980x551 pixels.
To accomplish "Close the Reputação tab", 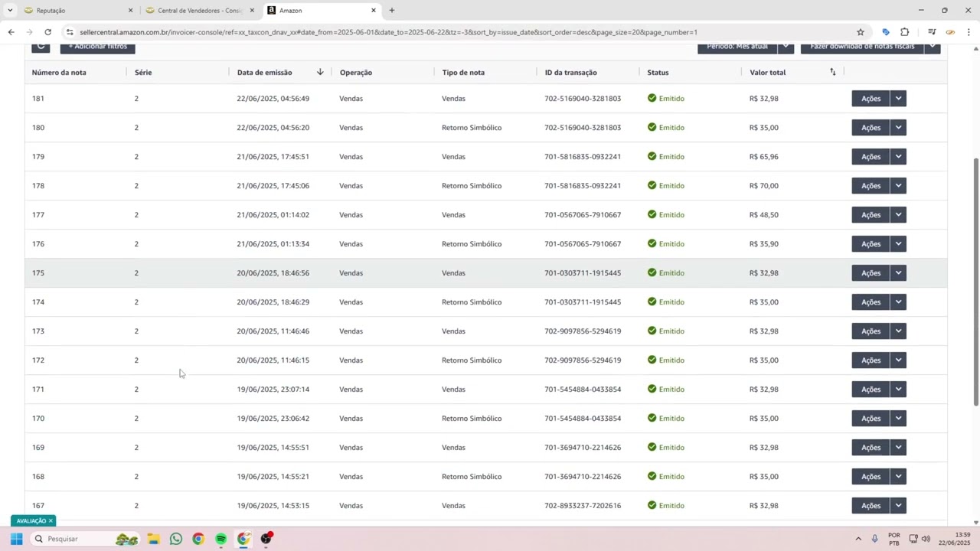I will pos(130,11).
